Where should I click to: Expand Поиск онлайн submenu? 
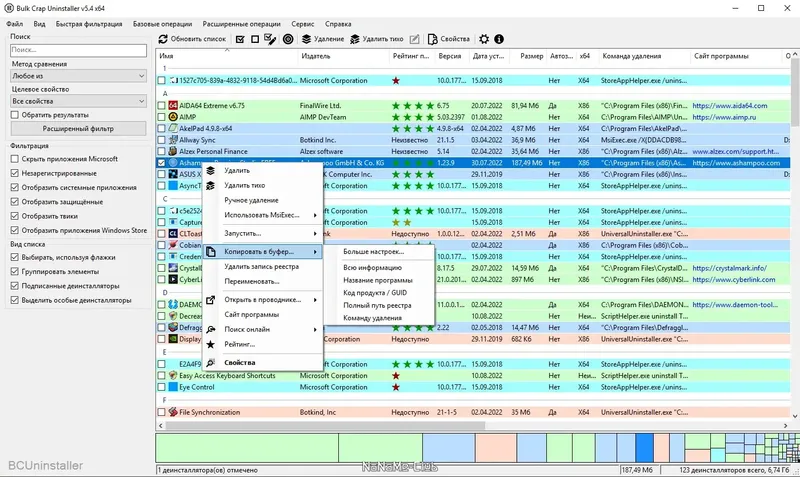tap(263, 330)
